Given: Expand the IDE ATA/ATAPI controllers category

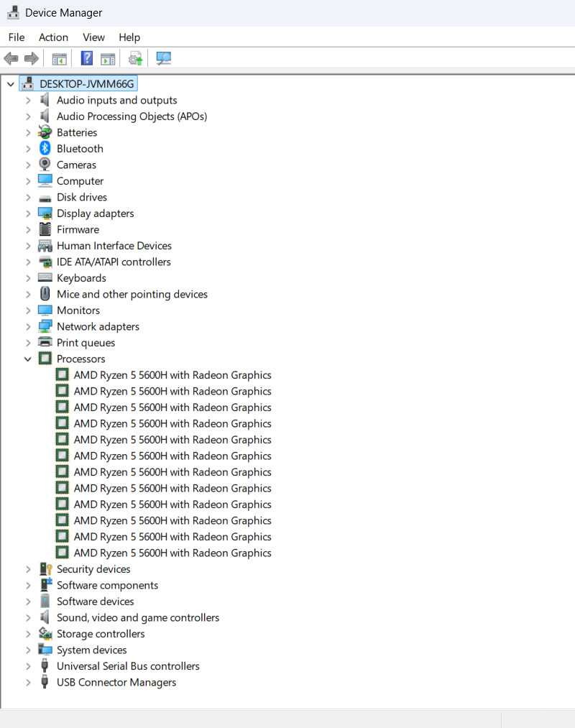Looking at the screenshot, I should click(x=28, y=262).
